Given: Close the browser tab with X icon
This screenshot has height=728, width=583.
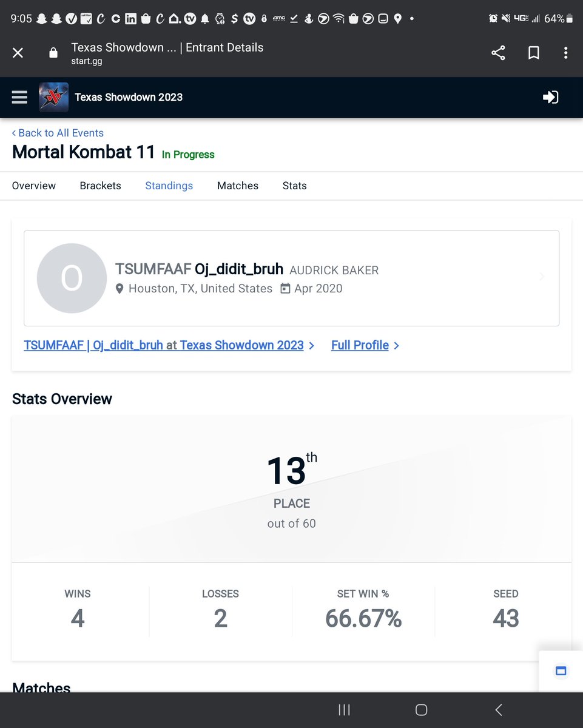Looking at the screenshot, I should tap(18, 53).
